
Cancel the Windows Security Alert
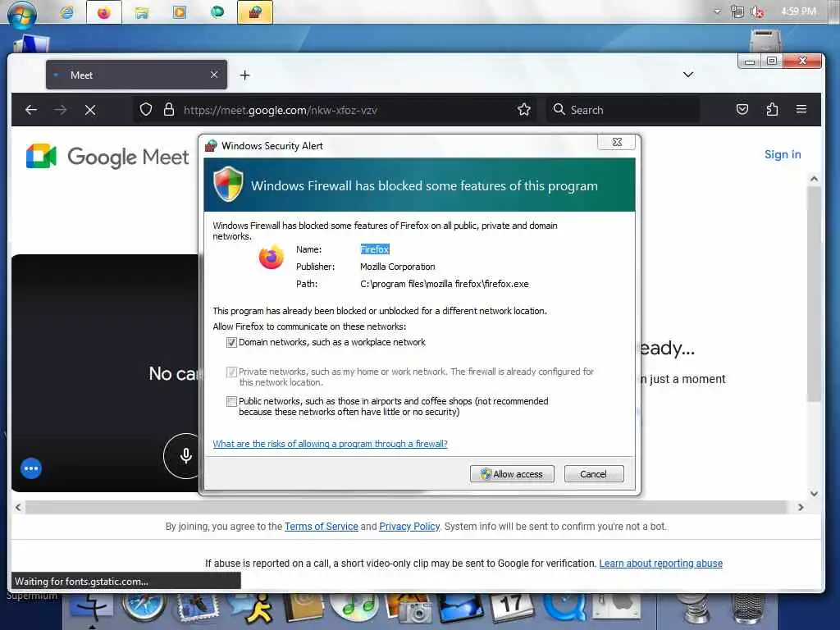594,474
